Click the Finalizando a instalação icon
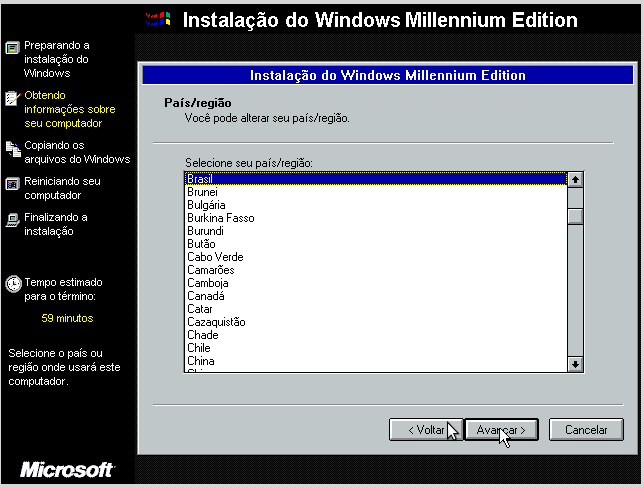Image resolution: width=644 pixels, height=487 pixels. coord(13,220)
